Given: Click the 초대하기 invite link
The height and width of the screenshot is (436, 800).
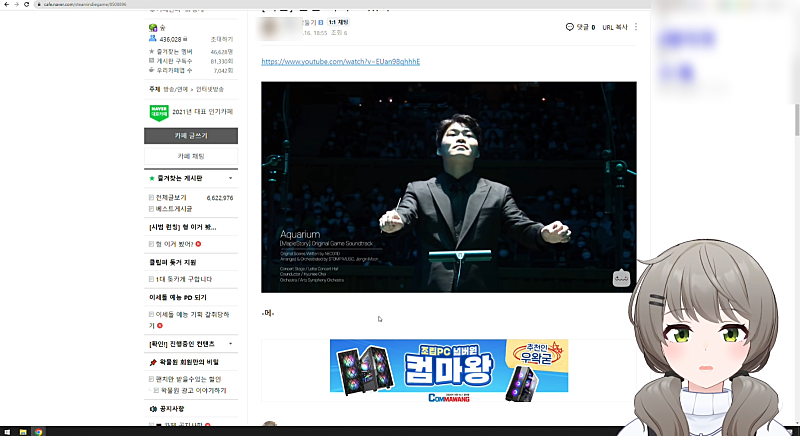Looking at the screenshot, I should coord(222,39).
